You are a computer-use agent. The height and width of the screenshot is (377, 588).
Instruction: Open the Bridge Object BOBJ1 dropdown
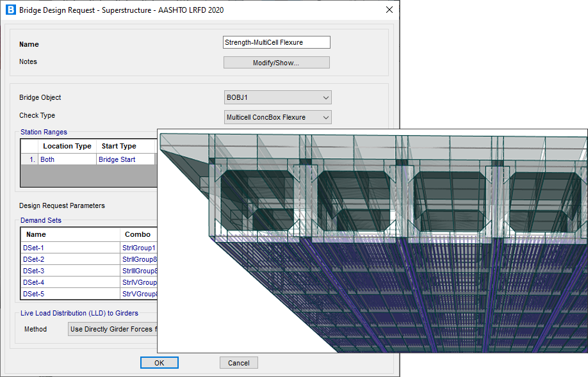(277, 98)
